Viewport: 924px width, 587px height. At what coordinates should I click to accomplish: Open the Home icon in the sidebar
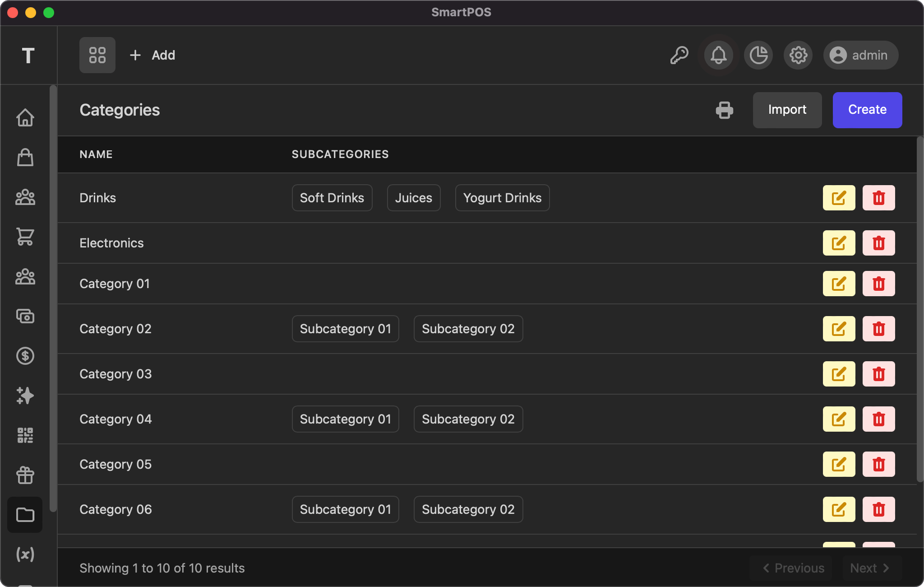click(x=25, y=117)
